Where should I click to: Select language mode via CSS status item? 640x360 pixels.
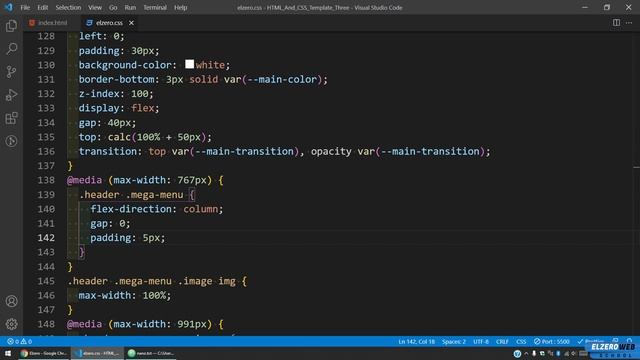pos(521,341)
